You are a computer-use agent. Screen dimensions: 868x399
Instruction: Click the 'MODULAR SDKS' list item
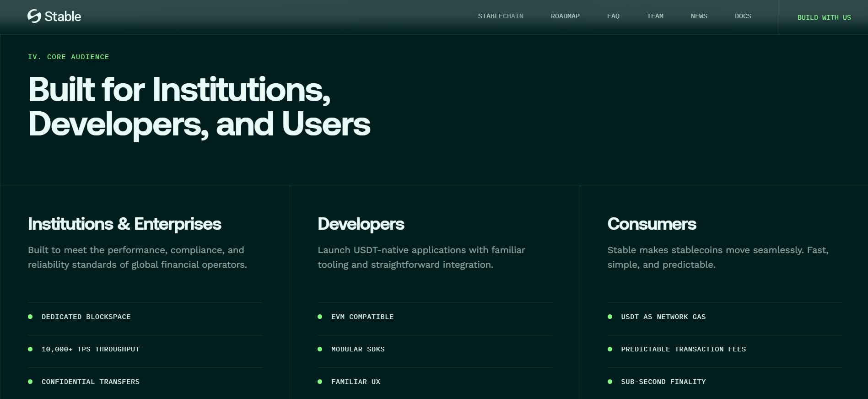click(x=435, y=349)
